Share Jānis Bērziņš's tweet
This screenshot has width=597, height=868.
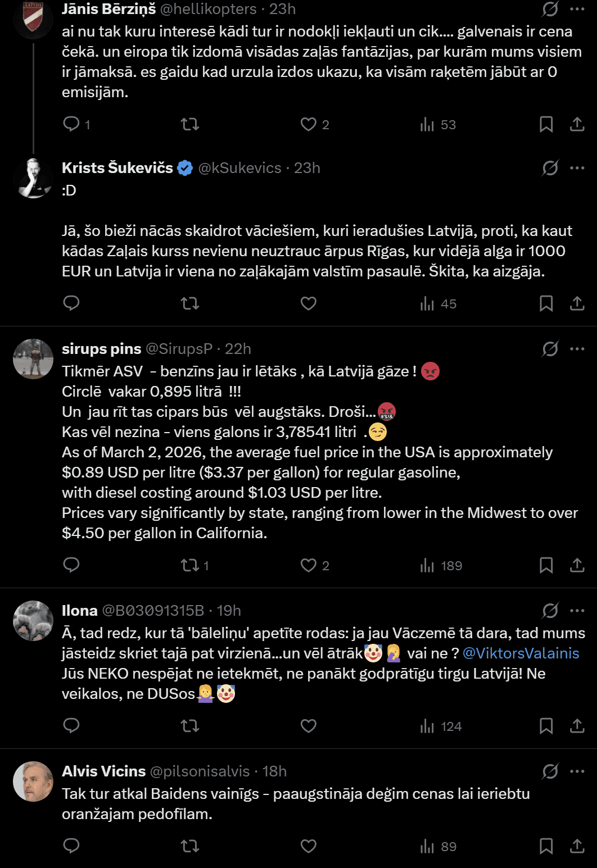click(577, 124)
